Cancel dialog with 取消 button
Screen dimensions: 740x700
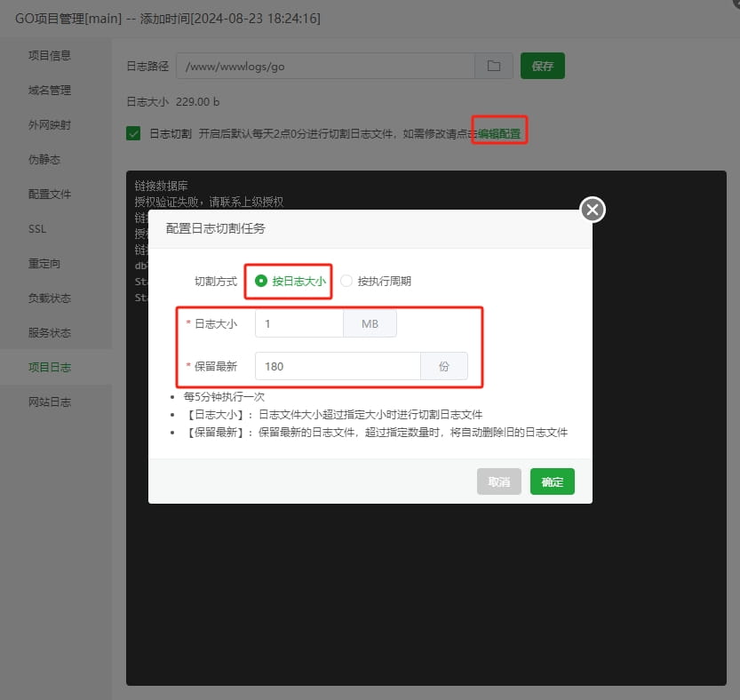point(498,481)
